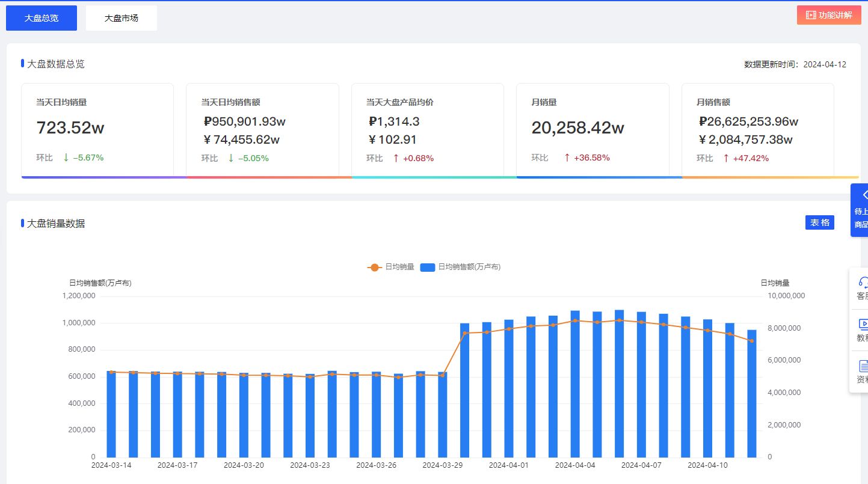Click the 1,200,000 left axis label
868x484 pixels.
79,296
